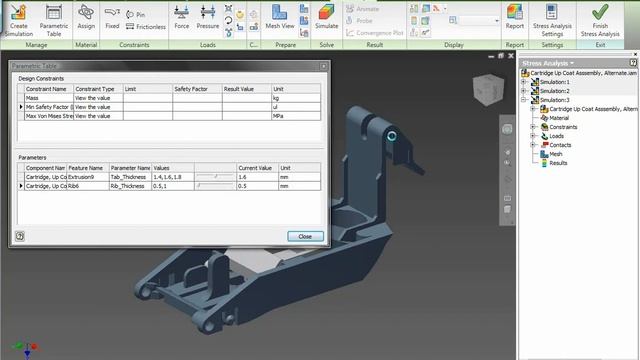Click the help icon in Parametric Table dialog
The width and height of the screenshot is (640, 360).
click(20, 236)
